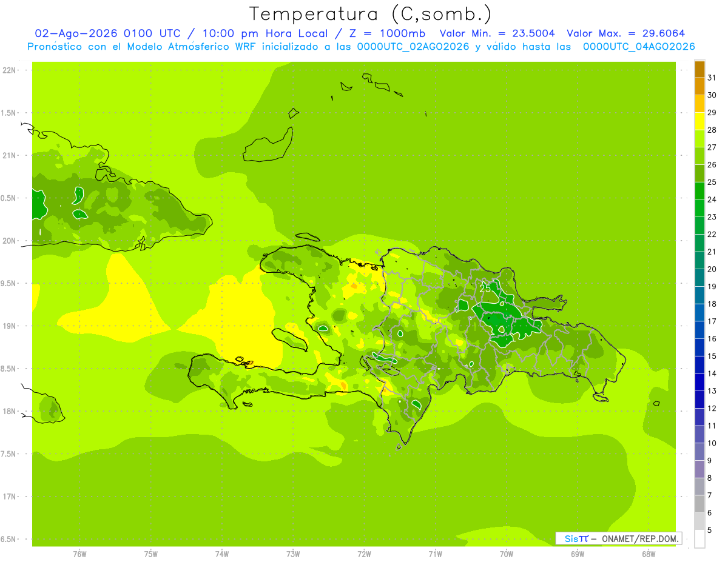Click the "SisTT" logo text

[576, 538]
